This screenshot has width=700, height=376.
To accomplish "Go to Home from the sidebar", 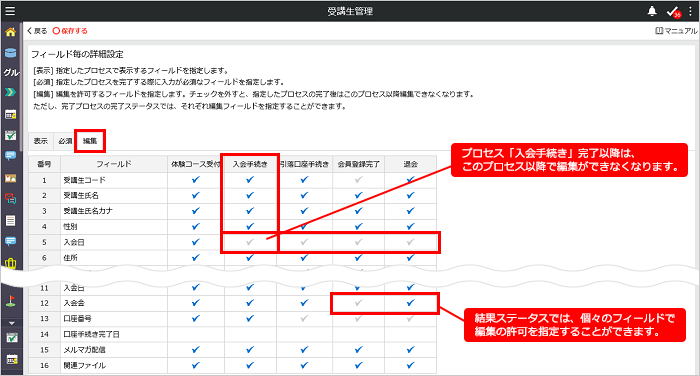I will point(10,32).
